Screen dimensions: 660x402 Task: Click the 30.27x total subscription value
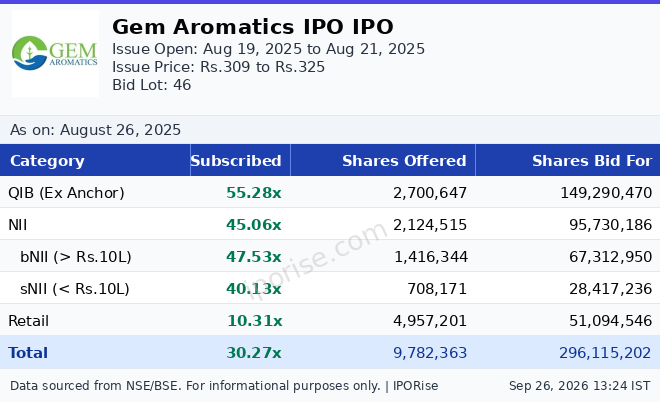(x=254, y=353)
